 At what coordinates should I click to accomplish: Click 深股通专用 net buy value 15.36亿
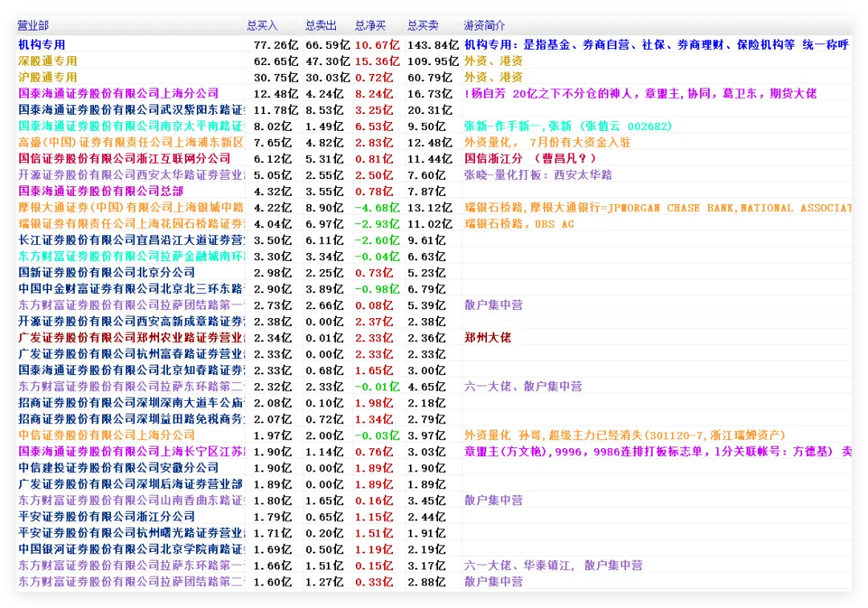click(377, 61)
